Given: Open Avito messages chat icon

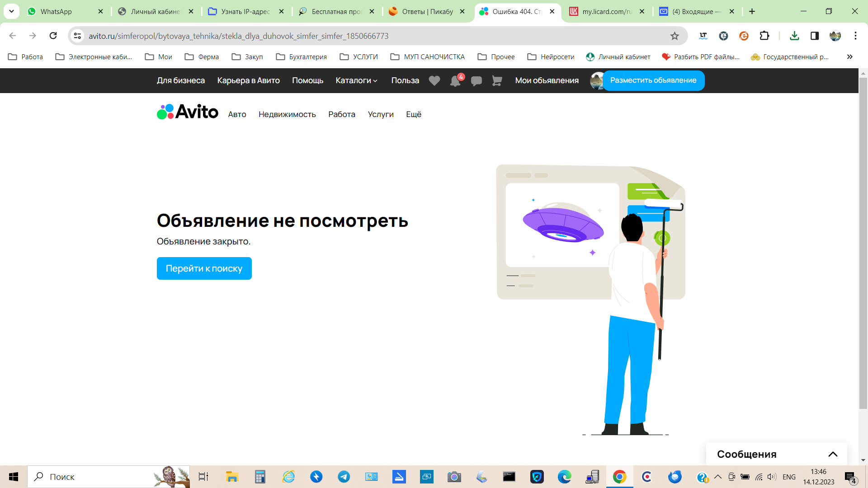Looking at the screenshot, I should coord(476,81).
